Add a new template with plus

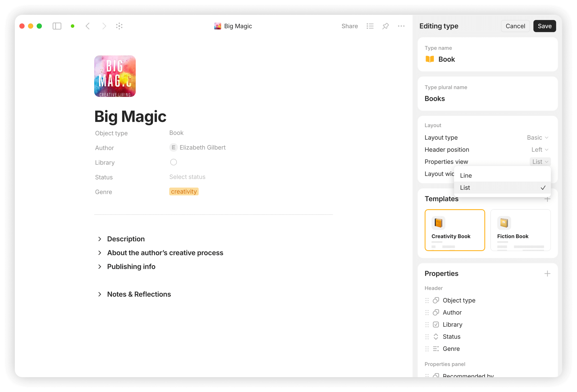pyautogui.click(x=547, y=199)
